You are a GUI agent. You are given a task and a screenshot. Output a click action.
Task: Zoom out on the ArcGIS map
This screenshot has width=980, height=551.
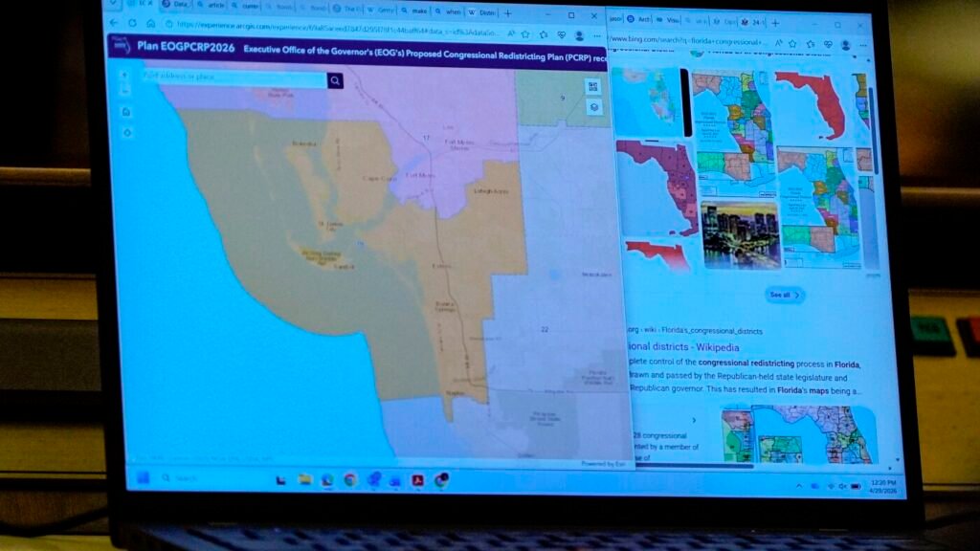click(x=125, y=91)
